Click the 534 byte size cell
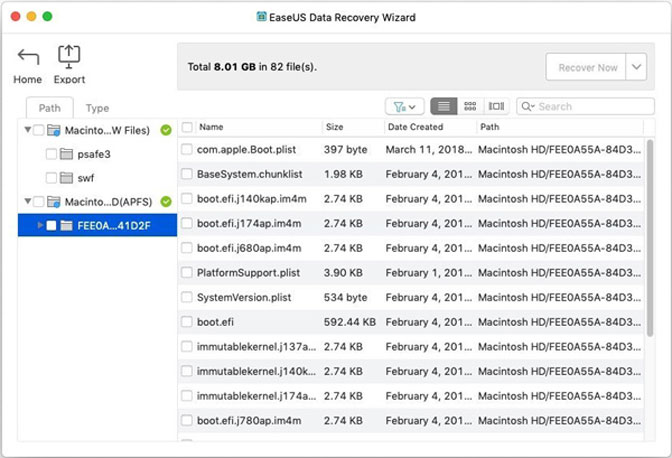The height and width of the screenshot is (458, 672). pyautogui.click(x=345, y=297)
